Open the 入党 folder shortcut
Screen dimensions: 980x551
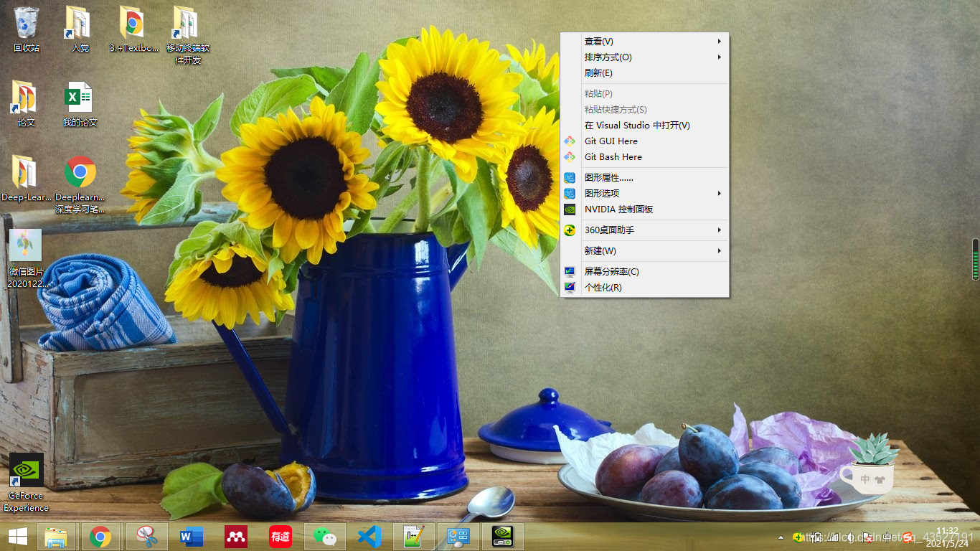[x=80, y=30]
